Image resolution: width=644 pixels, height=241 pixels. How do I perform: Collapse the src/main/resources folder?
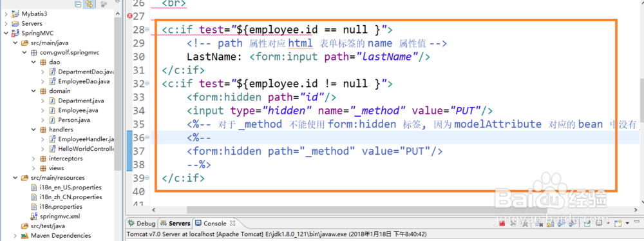(x=15, y=178)
